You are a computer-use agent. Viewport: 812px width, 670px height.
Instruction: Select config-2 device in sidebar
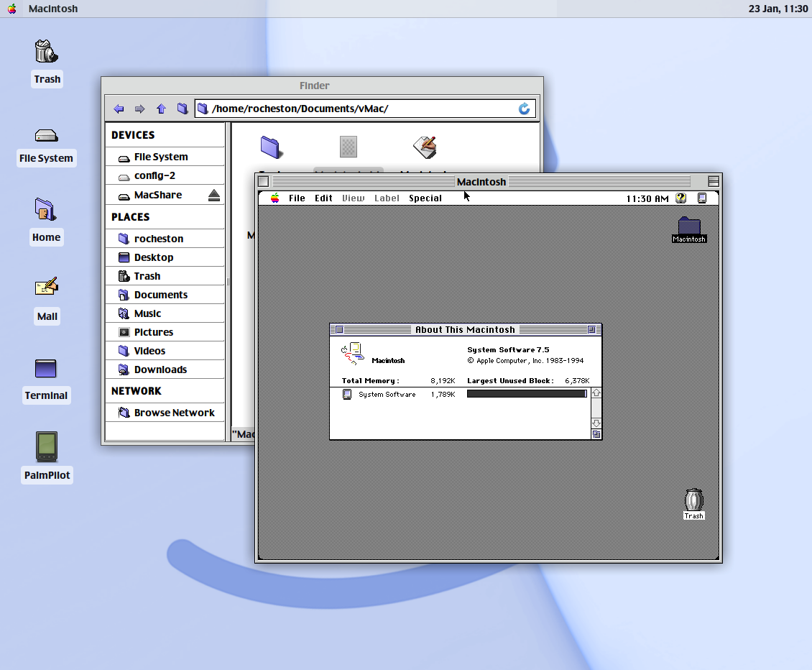165,175
